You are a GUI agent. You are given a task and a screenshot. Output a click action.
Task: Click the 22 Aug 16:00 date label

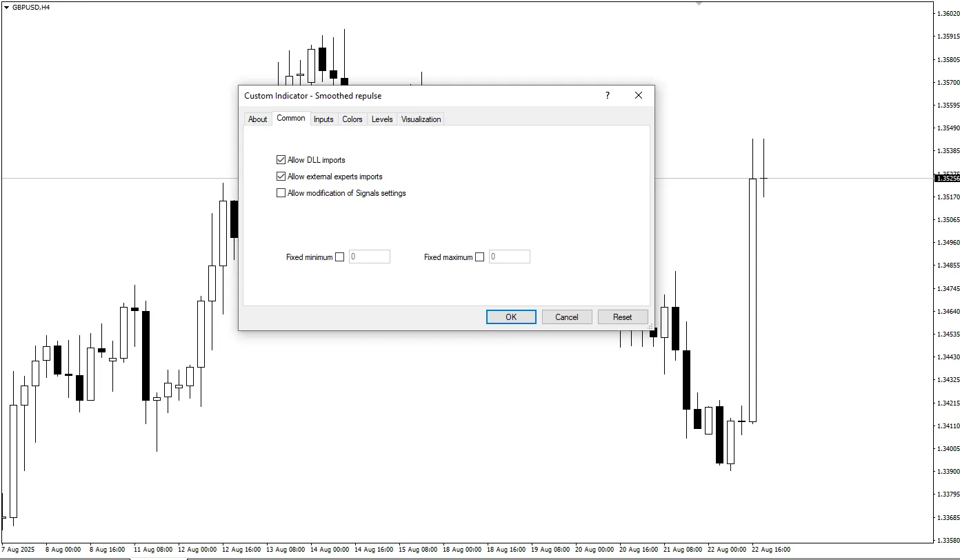tap(771, 550)
